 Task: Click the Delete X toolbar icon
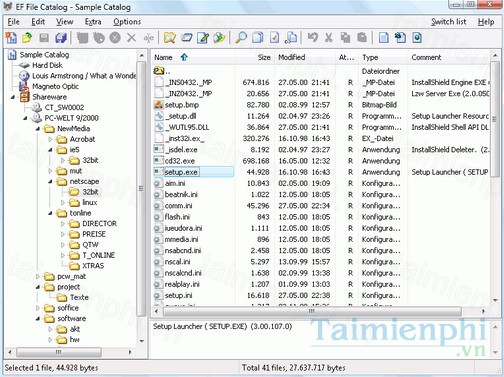pyautogui.click(x=132, y=38)
